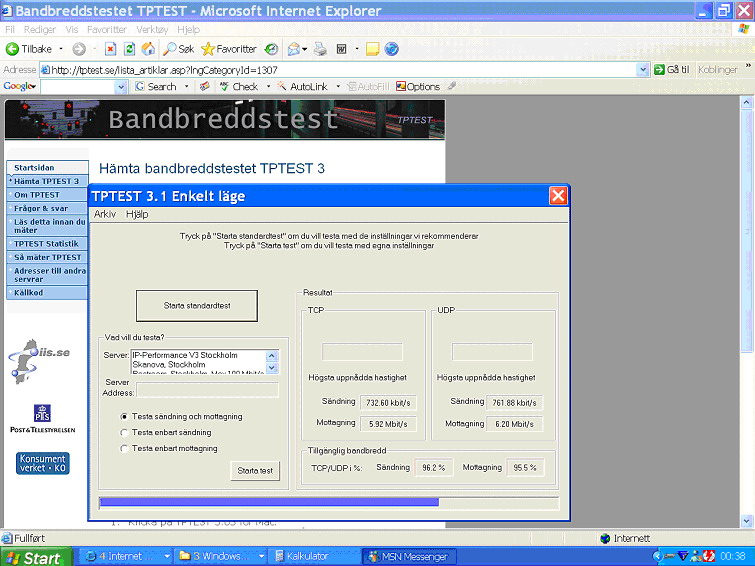Open the Mail envelope icon
The image size is (755, 566).
tap(294, 49)
